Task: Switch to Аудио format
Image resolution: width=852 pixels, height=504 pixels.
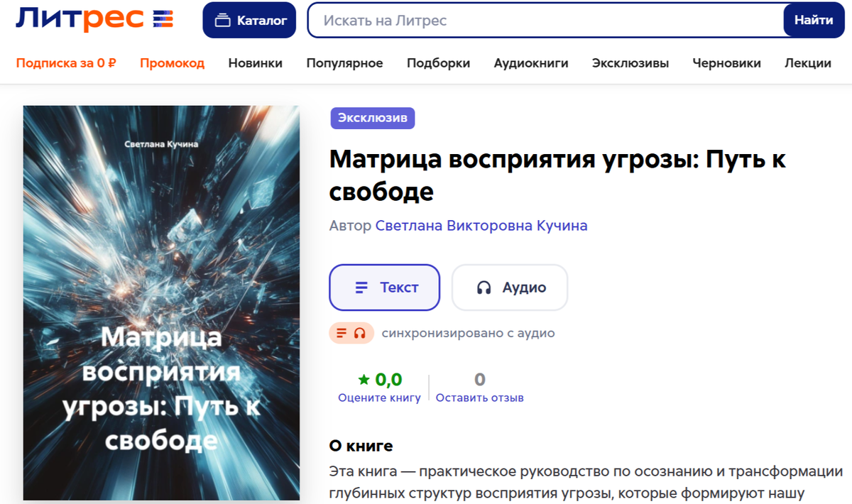Action: click(509, 287)
